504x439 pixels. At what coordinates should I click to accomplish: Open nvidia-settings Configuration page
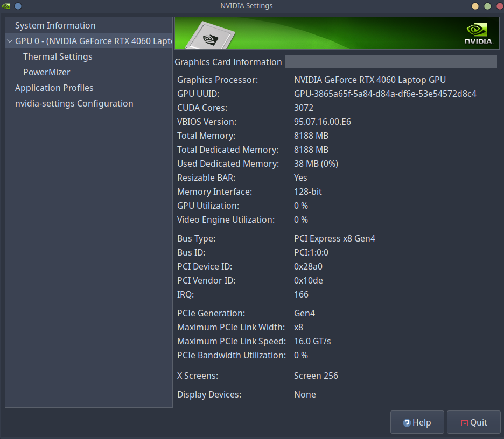tap(74, 103)
